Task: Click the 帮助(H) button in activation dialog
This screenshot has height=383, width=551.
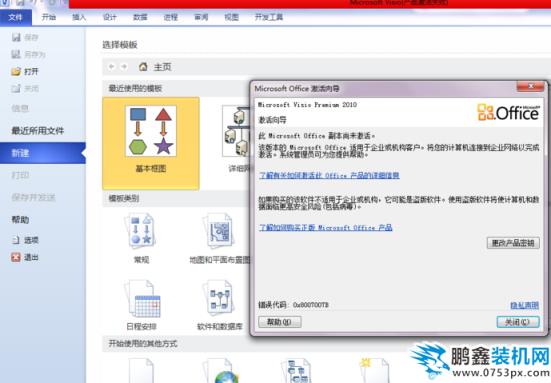Action: coord(280,322)
